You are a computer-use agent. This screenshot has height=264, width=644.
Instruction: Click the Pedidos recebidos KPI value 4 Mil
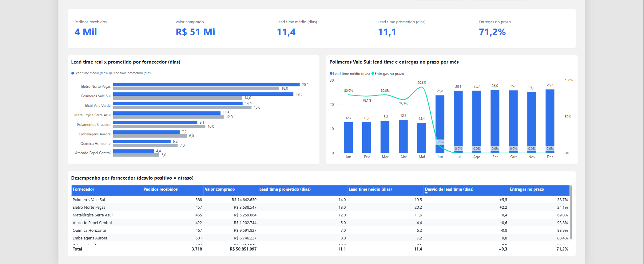coord(85,32)
